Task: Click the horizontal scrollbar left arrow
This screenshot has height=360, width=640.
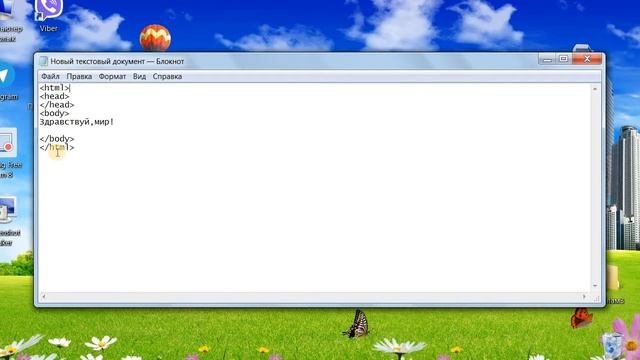Action: (x=44, y=297)
